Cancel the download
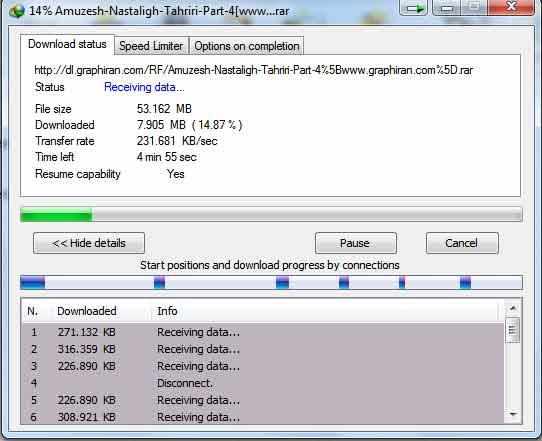Viewport: 542px width, 441px height. (x=462, y=243)
